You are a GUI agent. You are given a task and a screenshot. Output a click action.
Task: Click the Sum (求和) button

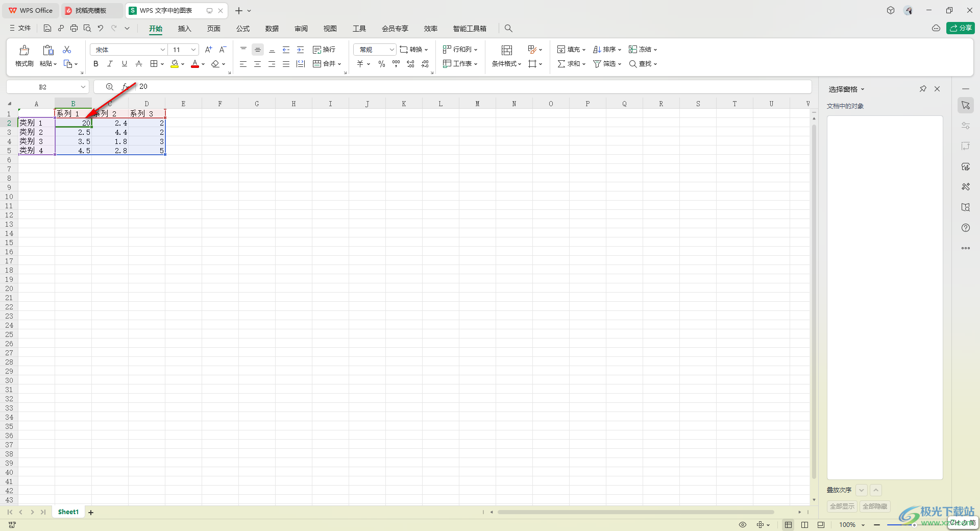571,64
